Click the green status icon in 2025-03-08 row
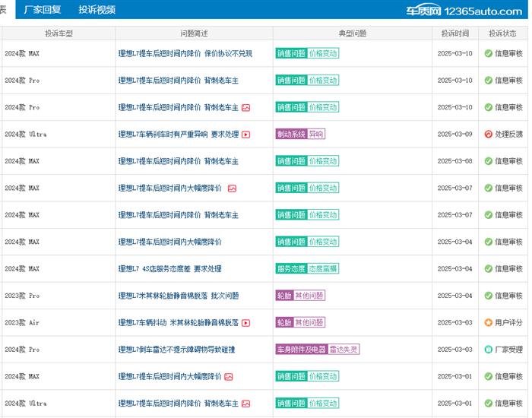 tap(488, 161)
